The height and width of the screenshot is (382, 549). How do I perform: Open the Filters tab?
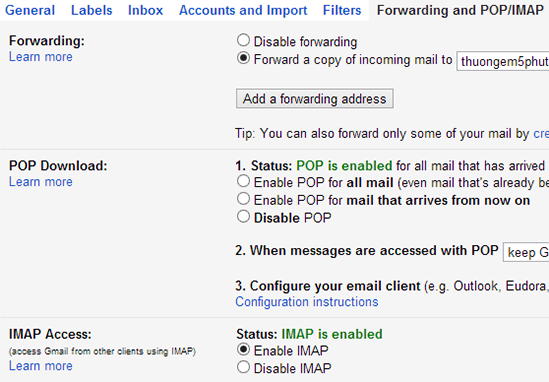342,10
